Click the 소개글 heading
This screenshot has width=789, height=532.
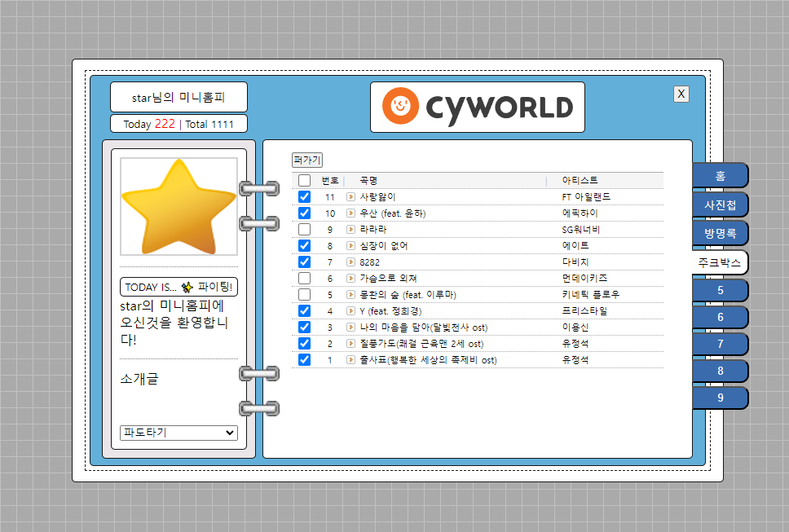pyautogui.click(x=139, y=379)
